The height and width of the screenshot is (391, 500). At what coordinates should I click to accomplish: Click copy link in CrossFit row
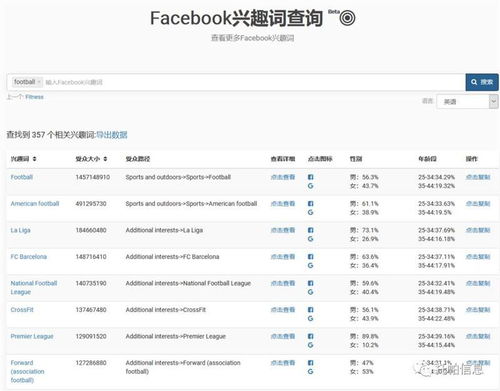(x=478, y=310)
